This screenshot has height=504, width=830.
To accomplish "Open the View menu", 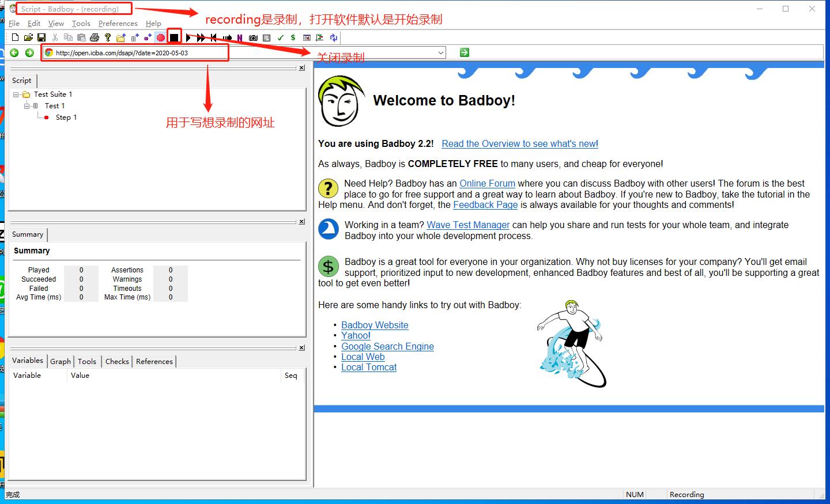I will pyautogui.click(x=56, y=24).
